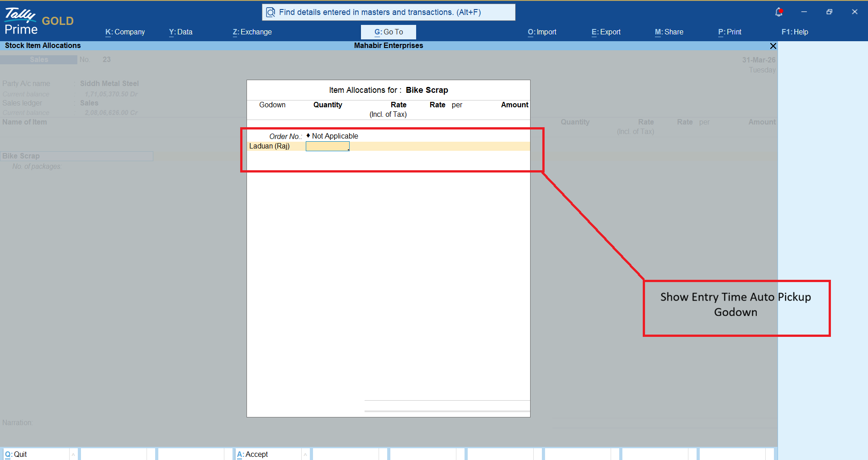
Task: Click the Bike Scrap heading in allocations
Action: tap(427, 90)
